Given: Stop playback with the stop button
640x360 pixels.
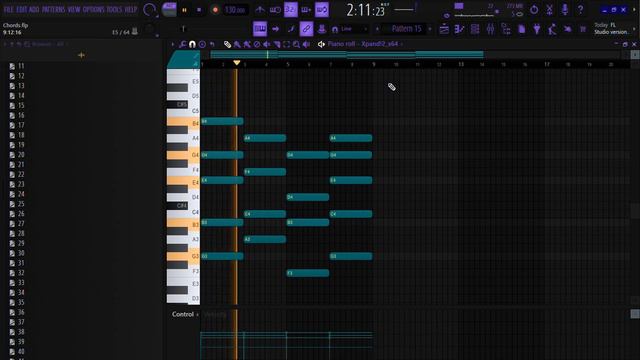Looking at the screenshot, I should point(199,10).
